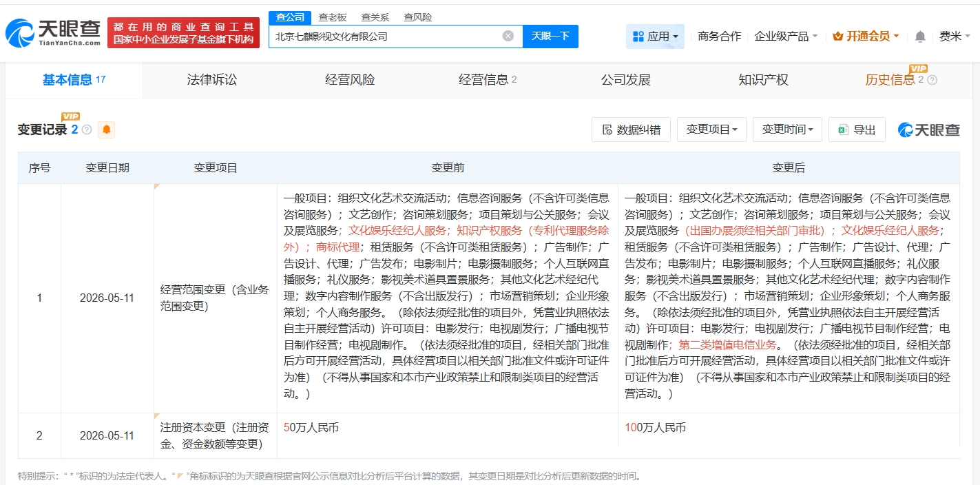Select the 100万人民币 after value
The width and height of the screenshot is (980, 485).
[656, 428]
